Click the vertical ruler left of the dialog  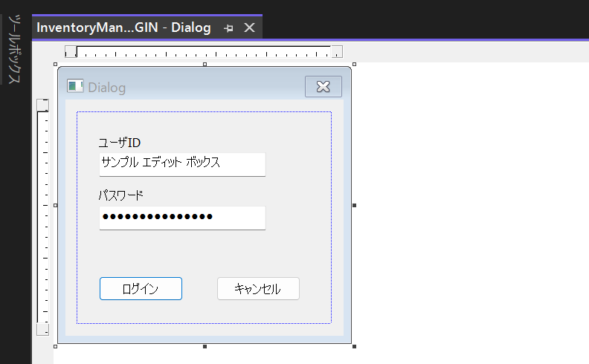pos(42,215)
